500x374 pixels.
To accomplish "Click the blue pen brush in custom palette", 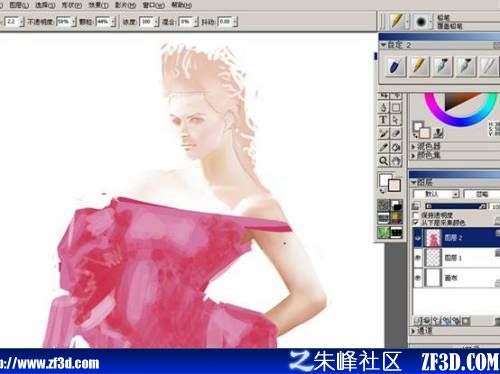I will tap(395, 66).
